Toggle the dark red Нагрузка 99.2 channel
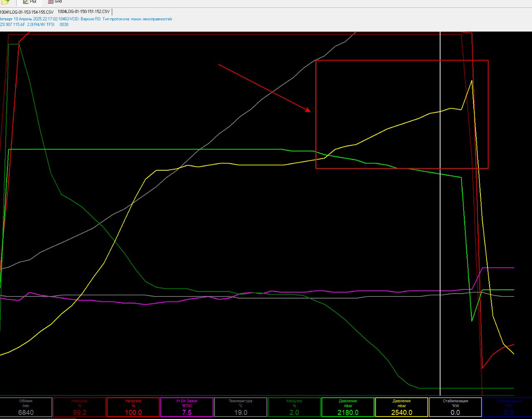The height and width of the screenshot is (419, 532). (x=79, y=407)
